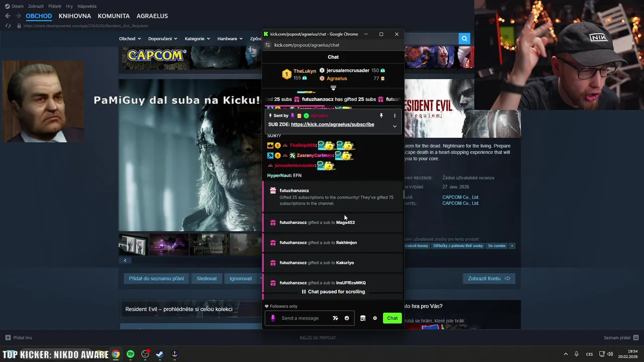
Task: Expand the Obchod store dropdown
Action: pos(130,39)
